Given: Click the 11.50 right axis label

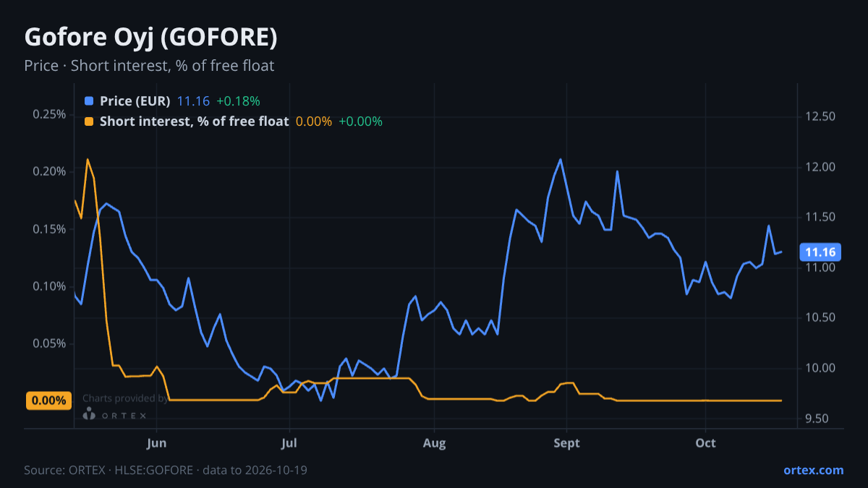Looking at the screenshot, I should pyautogui.click(x=820, y=218).
